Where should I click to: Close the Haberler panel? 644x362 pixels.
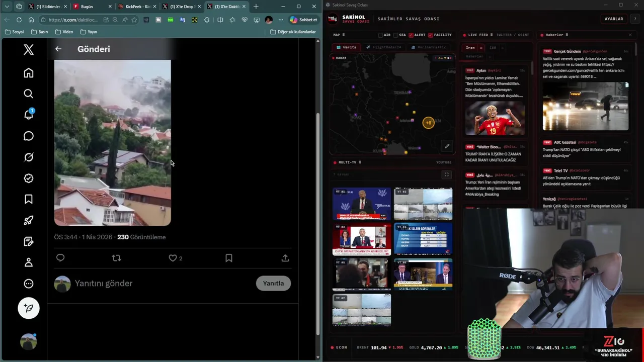pyautogui.click(x=630, y=35)
